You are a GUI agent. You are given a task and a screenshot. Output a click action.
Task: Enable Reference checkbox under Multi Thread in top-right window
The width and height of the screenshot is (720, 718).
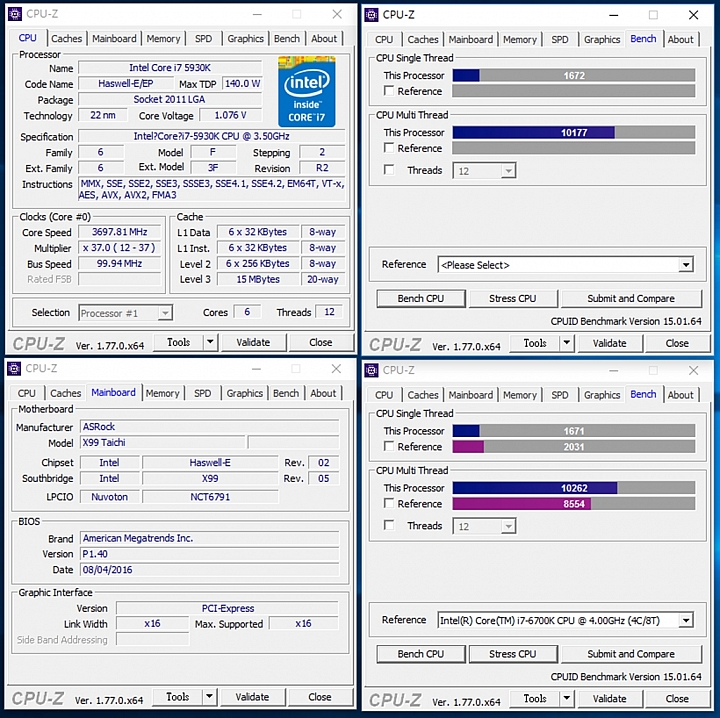click(389, 148)
